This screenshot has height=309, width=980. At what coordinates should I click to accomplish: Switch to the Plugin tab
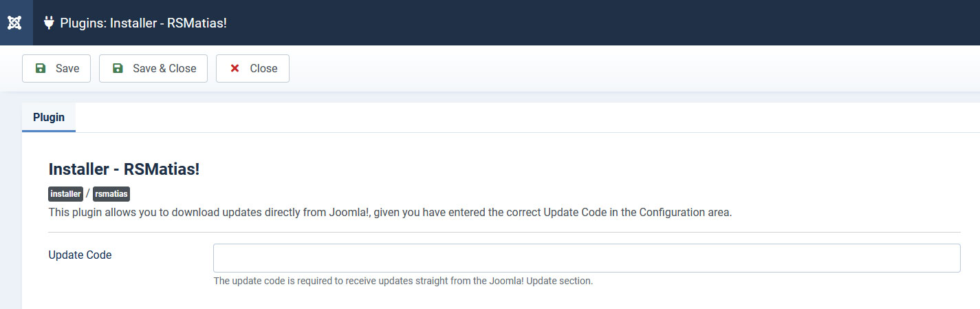tap(49, 117)
